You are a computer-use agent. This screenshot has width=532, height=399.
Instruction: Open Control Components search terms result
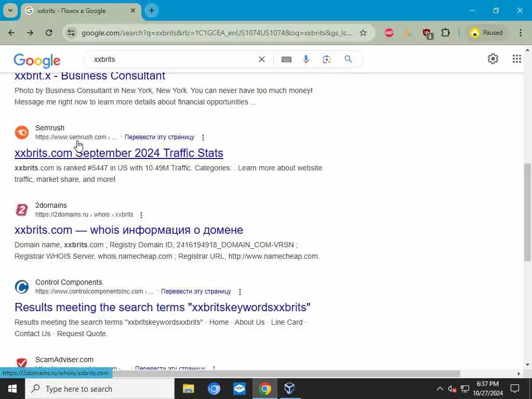pyautogui.click(x=163, y=307)
